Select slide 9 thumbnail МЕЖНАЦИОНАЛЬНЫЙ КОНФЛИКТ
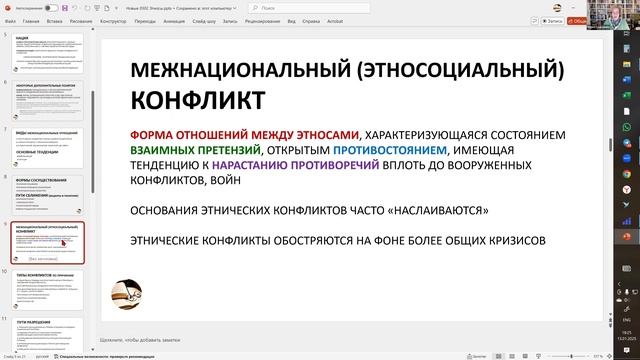 pos(47,243)
